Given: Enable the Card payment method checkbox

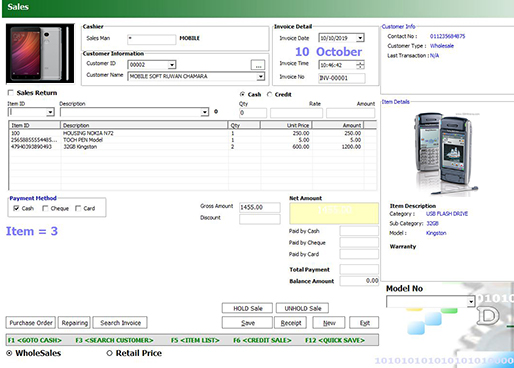Looking at the screenshot, I should coord(78,208).
